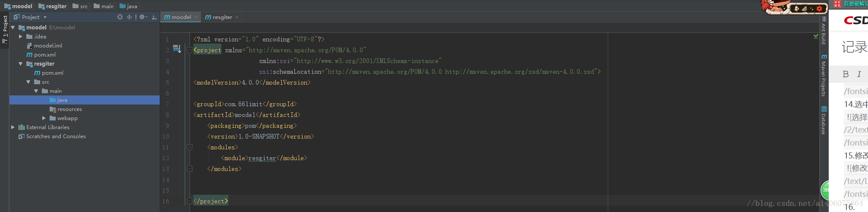Click artifactId value moodel in code

coord(245,115)
